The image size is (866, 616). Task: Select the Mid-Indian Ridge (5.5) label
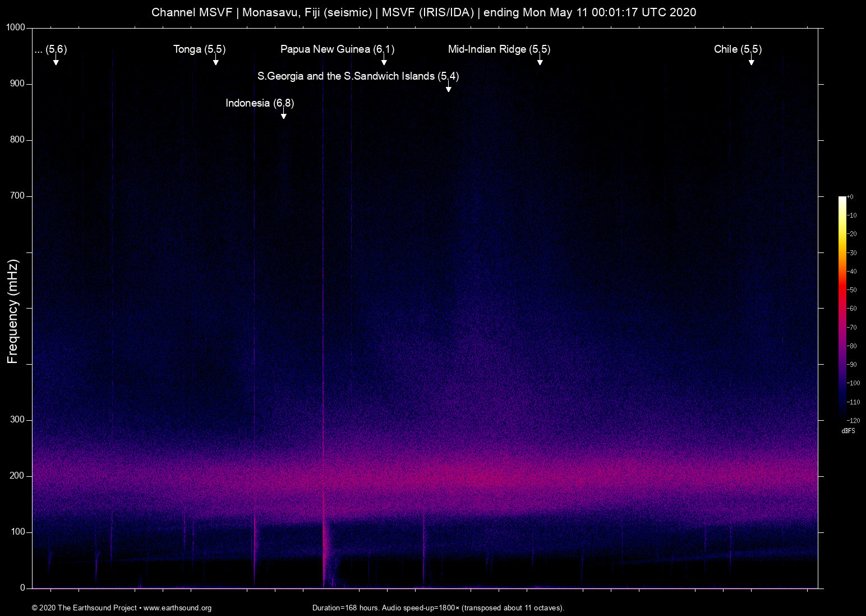click(x=499, y=49)
